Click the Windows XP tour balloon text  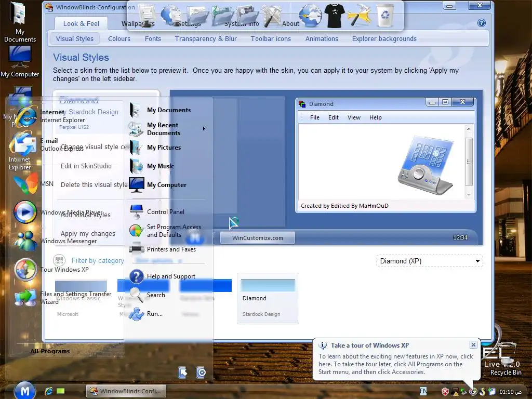click(395, 364)
